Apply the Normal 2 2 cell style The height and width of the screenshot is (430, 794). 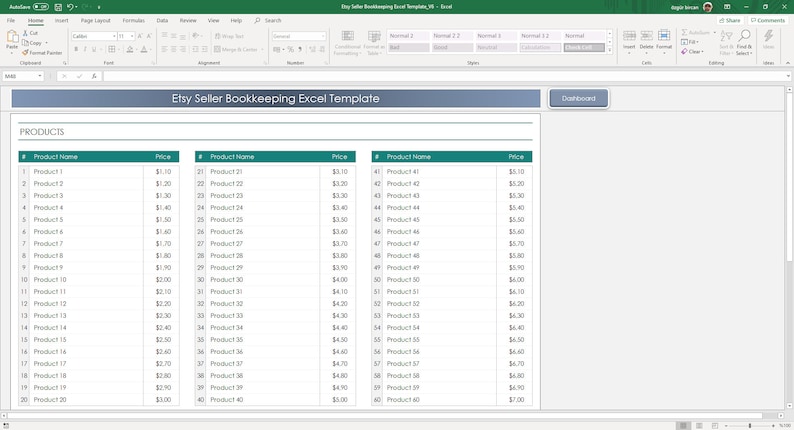[452, 35]
